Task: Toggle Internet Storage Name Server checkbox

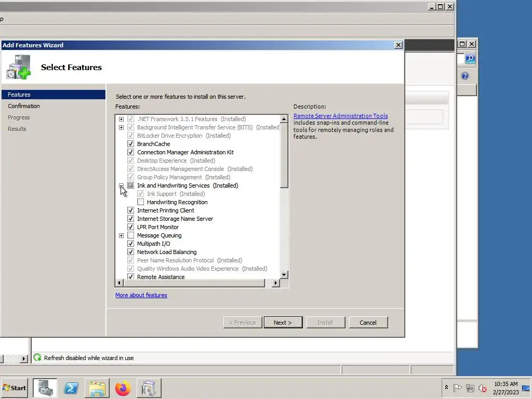Action: pos(130,219)
